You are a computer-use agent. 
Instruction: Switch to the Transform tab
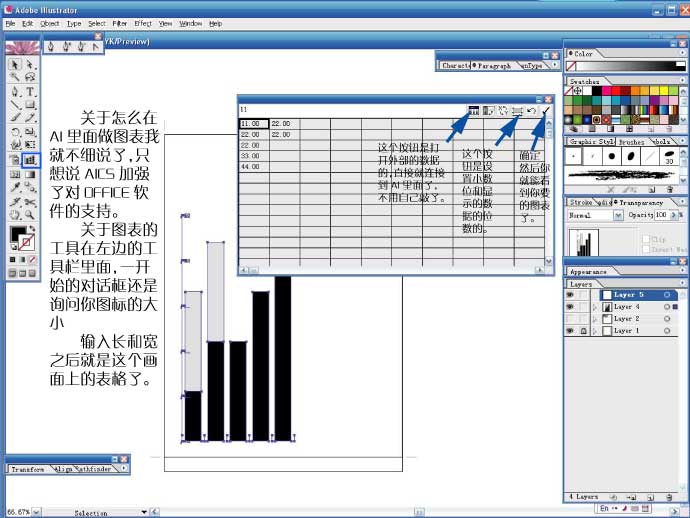(27, 470)
